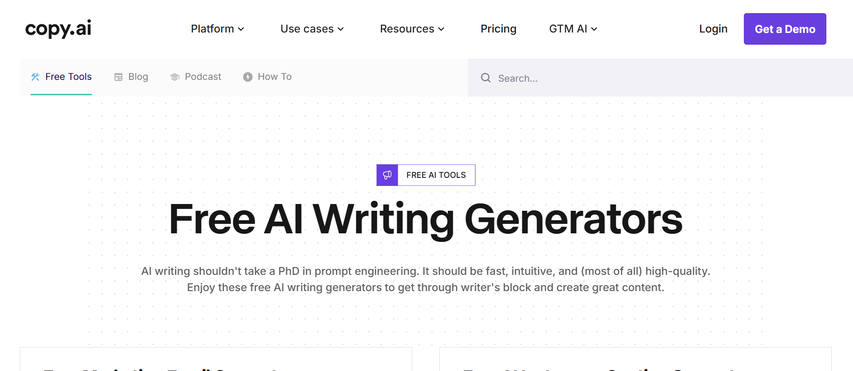
Task: Click the Blog layout icon
Action: (118, 77)
